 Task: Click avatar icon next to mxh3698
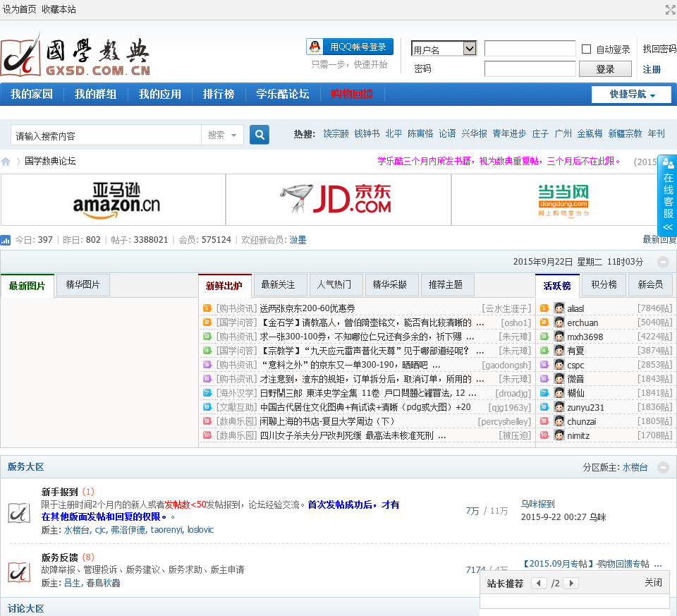pos(559,337)
